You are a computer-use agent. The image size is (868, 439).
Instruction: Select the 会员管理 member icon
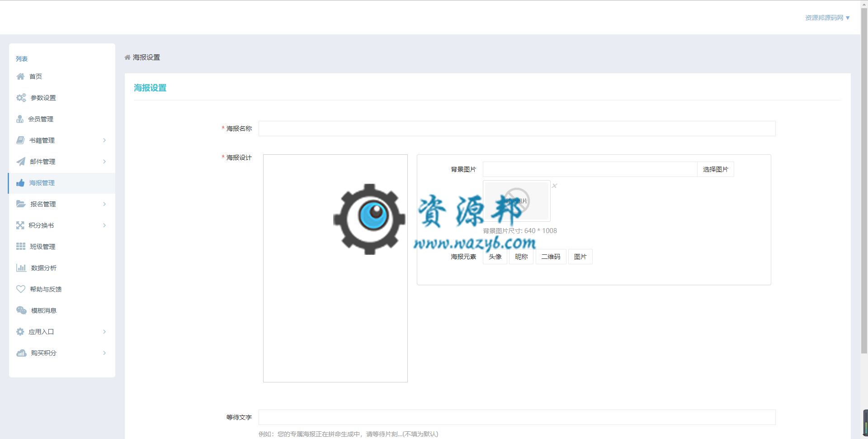21,119
